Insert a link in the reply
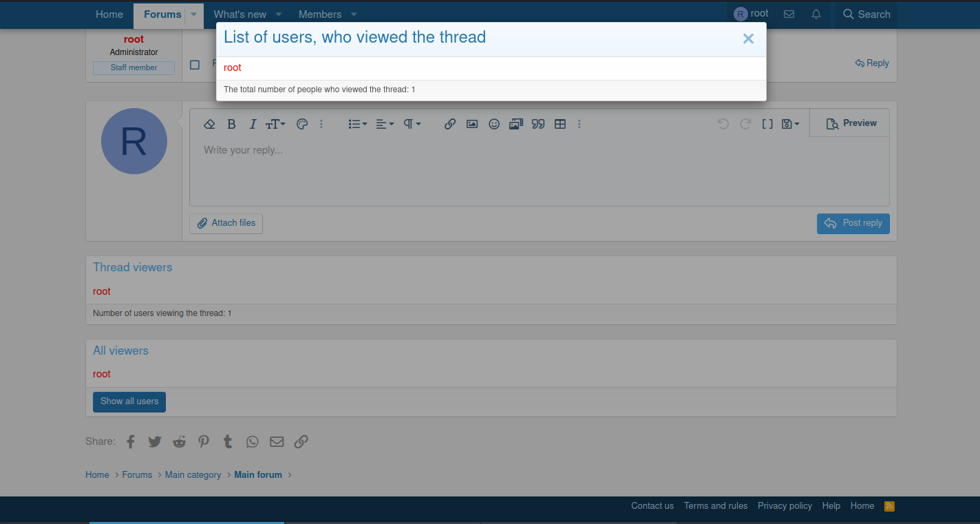This screenshot has width=980, height=524. tap(449, 124)
